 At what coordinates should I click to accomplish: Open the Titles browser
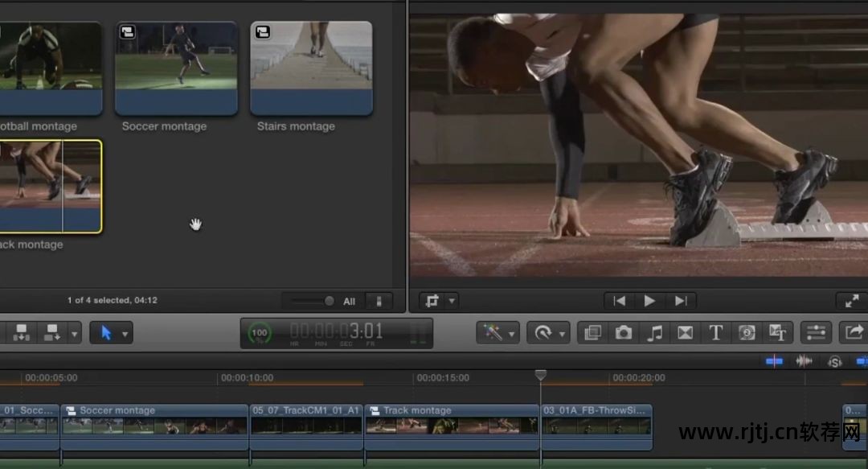[715, 333]
